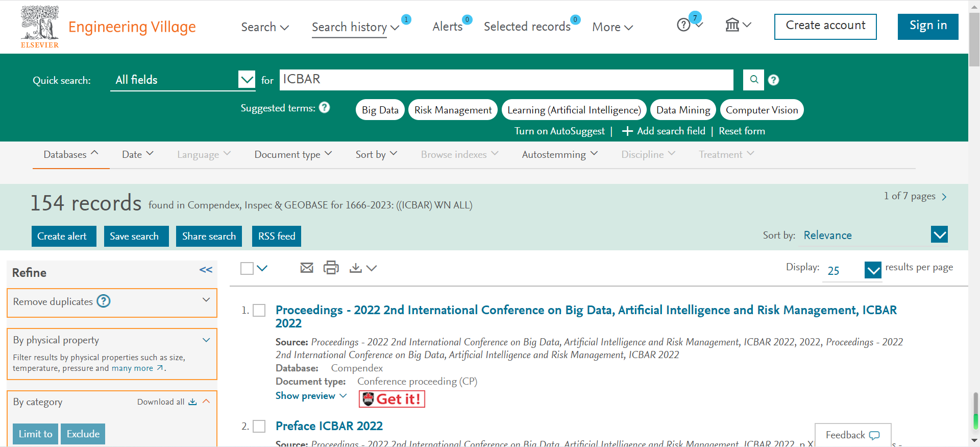Viewport: 980px width, 447px height.
Task: Collapse Refine panel with double-arrow icon
Action: pos(206,270)
